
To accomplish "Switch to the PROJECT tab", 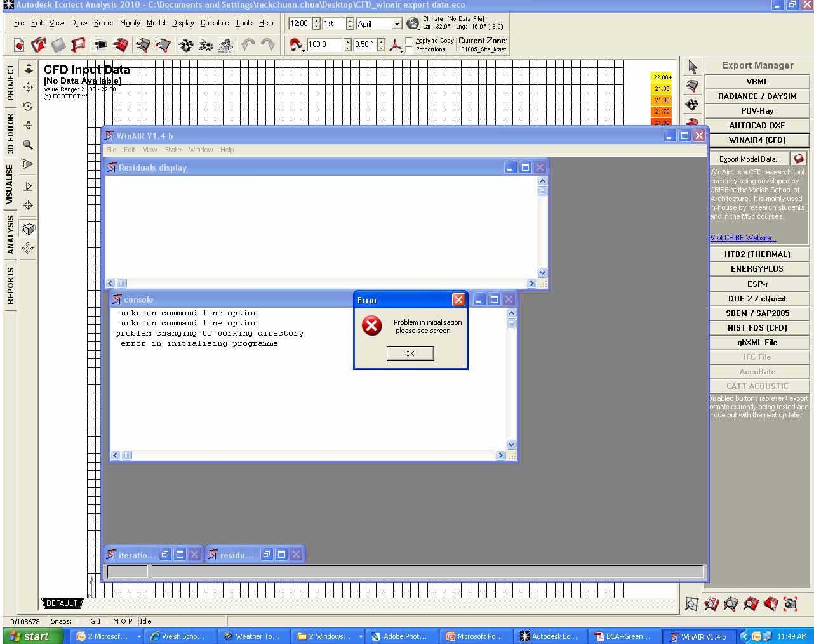I will [x=10, y=82].
